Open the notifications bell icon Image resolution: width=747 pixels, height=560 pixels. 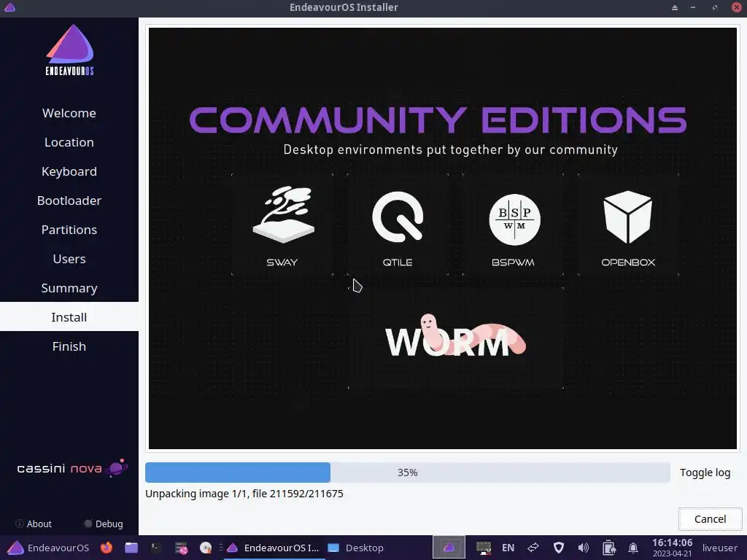click(633, 548)
